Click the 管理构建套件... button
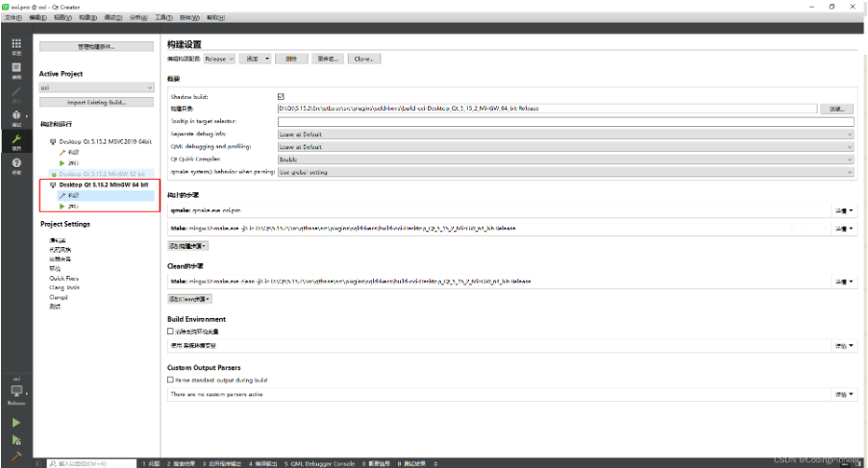The image size is (868, 468). click(x=96, y=46)
